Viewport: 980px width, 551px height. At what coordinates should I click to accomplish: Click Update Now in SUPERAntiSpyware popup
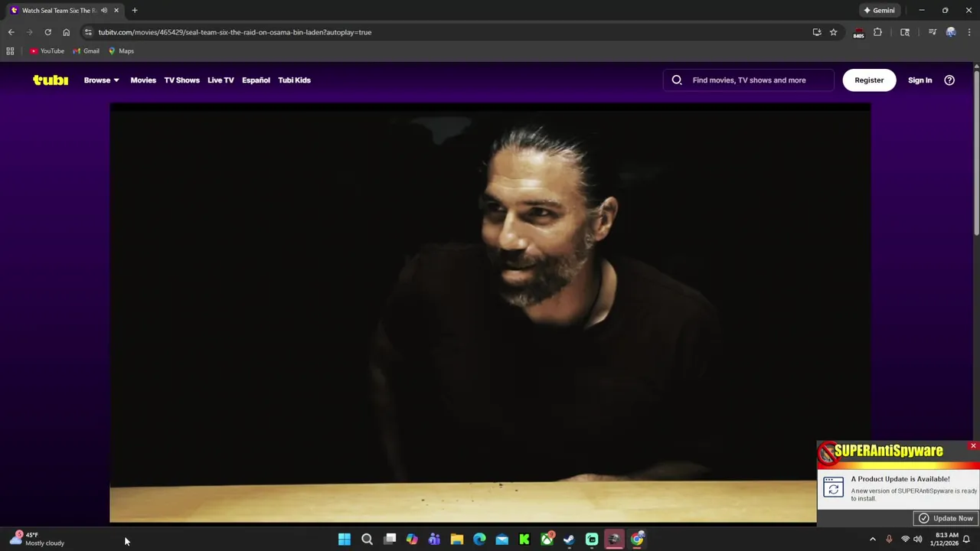(x=946, y=518)
